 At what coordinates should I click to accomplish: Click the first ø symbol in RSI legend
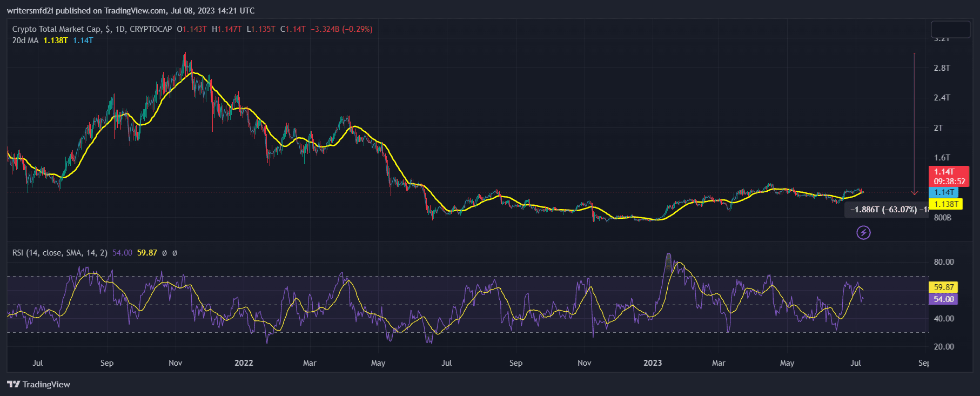click(164, 253)
